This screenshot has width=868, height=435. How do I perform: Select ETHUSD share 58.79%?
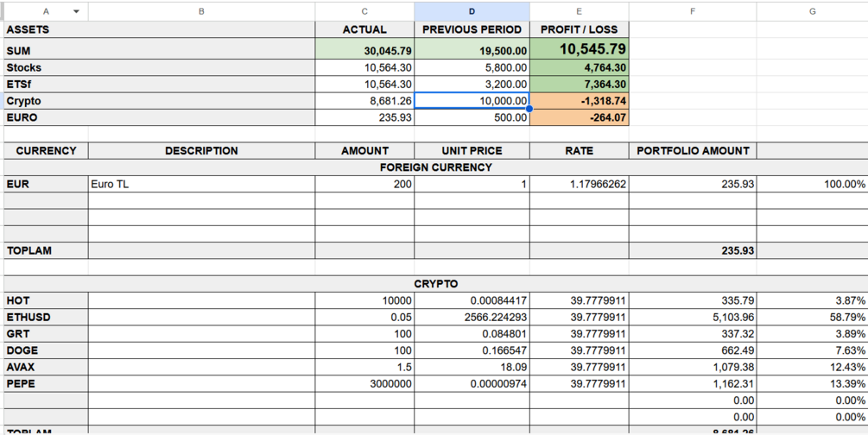coord(812,317)
